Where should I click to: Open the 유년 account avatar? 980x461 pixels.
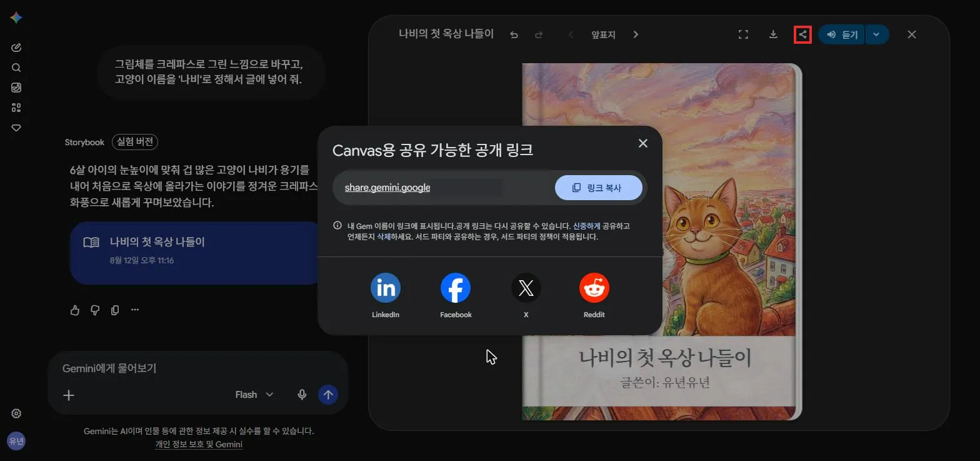16,441
